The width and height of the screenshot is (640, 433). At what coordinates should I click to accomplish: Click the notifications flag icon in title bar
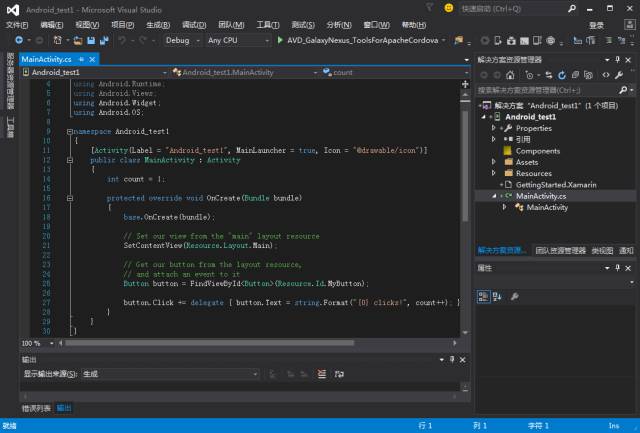pyautogui.click(x=429, y=7)
